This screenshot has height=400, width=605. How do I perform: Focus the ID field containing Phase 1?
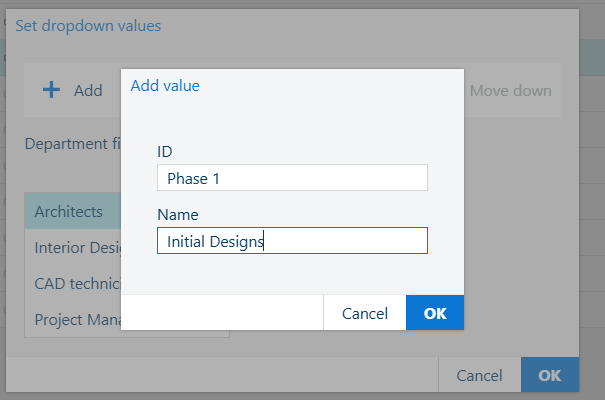click(292, 178)
